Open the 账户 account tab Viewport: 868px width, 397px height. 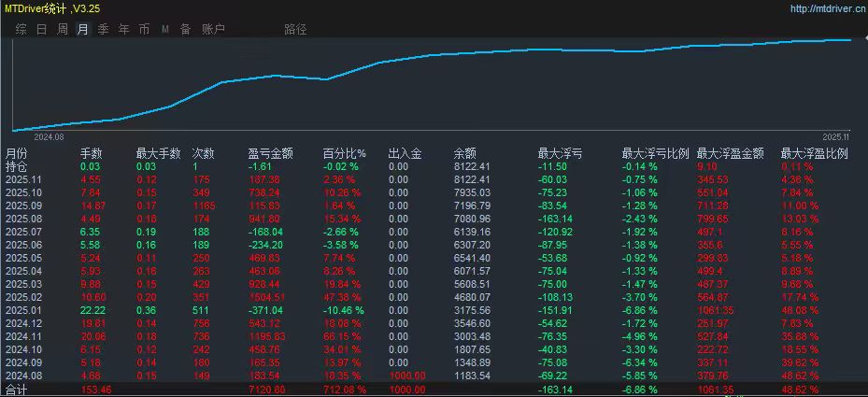(x=214, y=29)
